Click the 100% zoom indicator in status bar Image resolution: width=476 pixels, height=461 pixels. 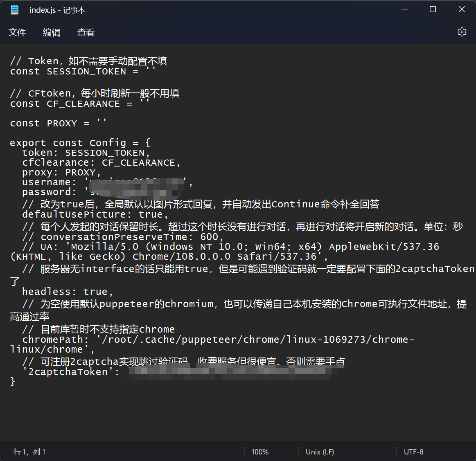tap(260, 452)
